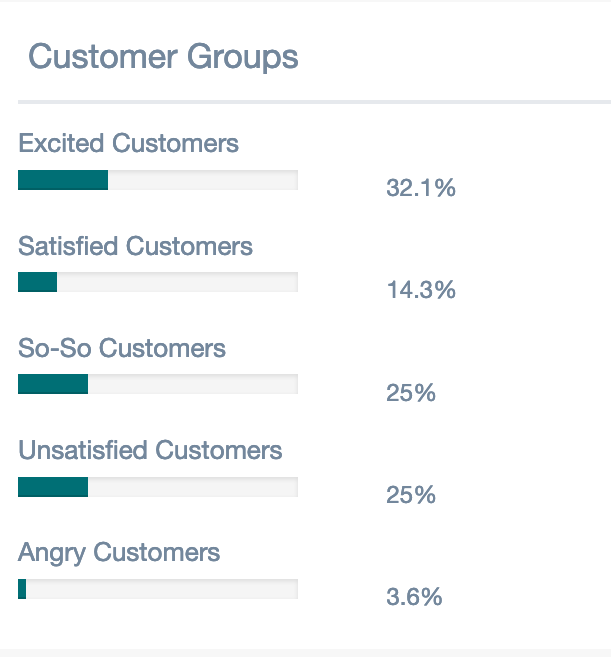Click the small teal fill of Angry Customers bar
The image size is (611, 657).
point(22,589)
